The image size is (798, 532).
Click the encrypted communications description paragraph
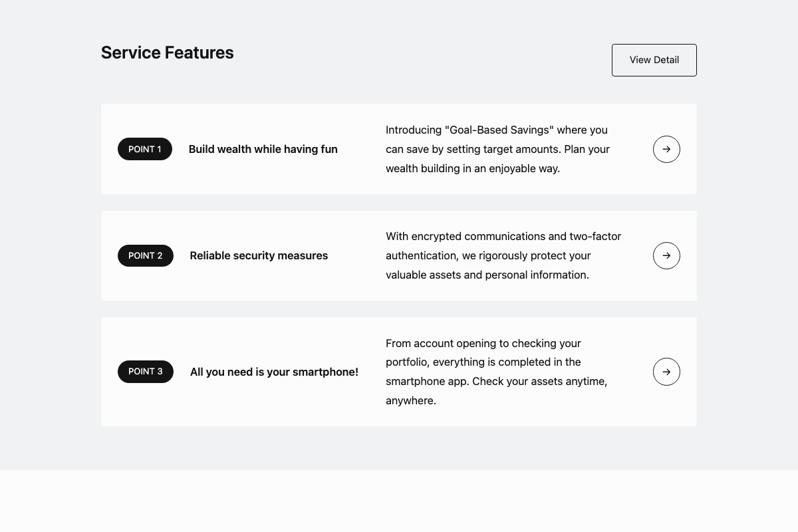503,255
